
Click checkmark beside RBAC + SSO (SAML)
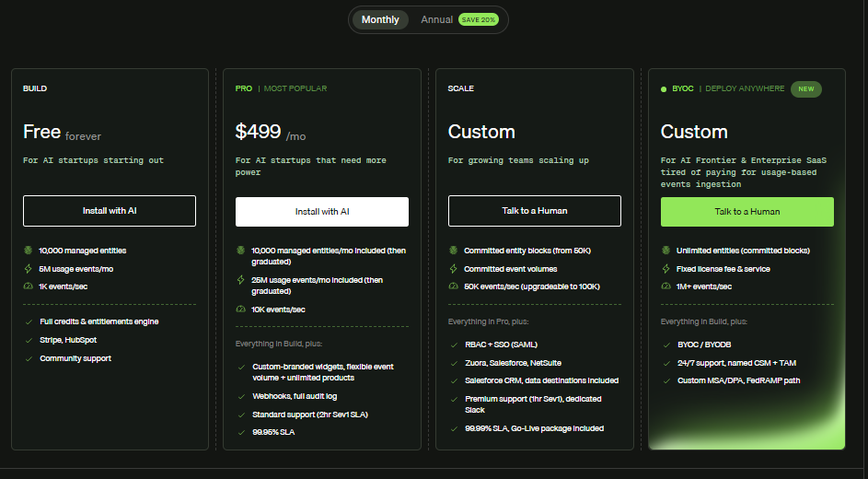pyautogui.click(x=454, y=345)
